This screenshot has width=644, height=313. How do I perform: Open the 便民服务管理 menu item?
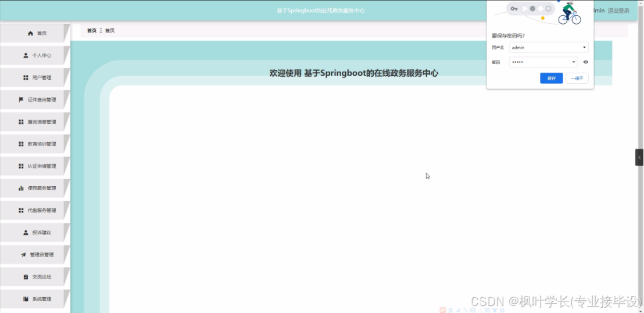coord(35,188)
